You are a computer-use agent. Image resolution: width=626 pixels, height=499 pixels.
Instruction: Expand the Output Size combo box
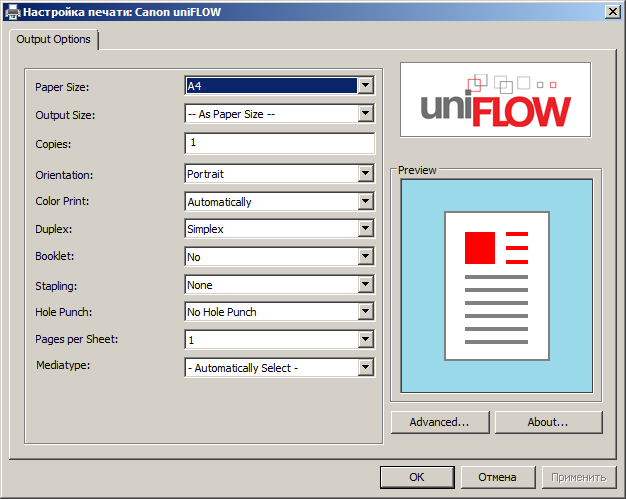pyautogui.click(x=279, y=114)
